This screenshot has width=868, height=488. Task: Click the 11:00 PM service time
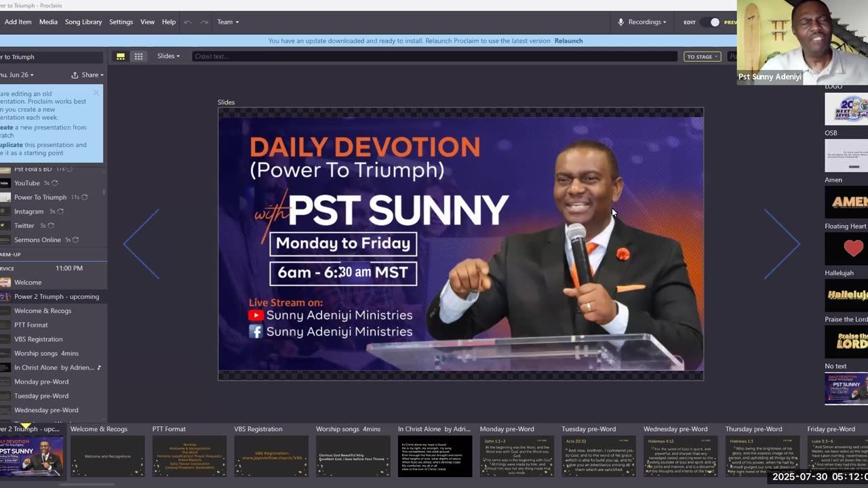pos(69,268)
